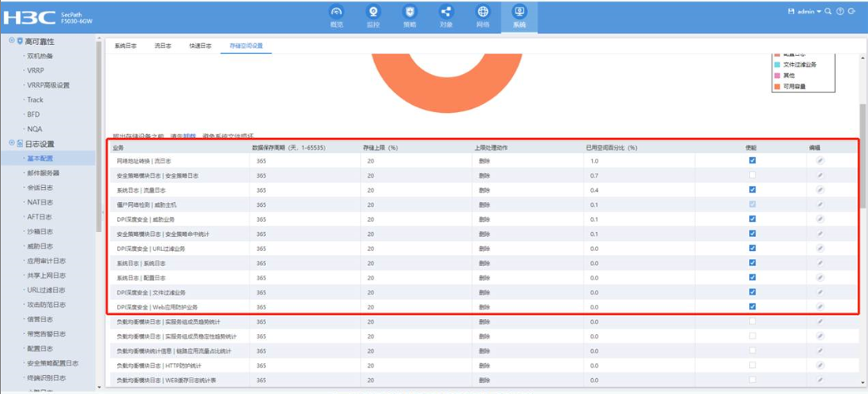Image resolution: width=868 pixels, height=394 pixels.
Task: Open NAT日志 in the sidebar
Action: click(40, 202)
